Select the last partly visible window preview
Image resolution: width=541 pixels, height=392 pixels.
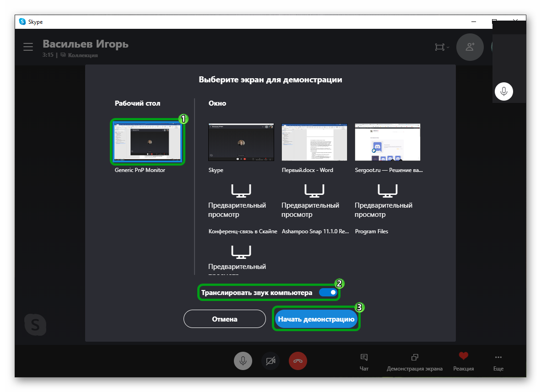pyautogui.click(x=241, y=259)
